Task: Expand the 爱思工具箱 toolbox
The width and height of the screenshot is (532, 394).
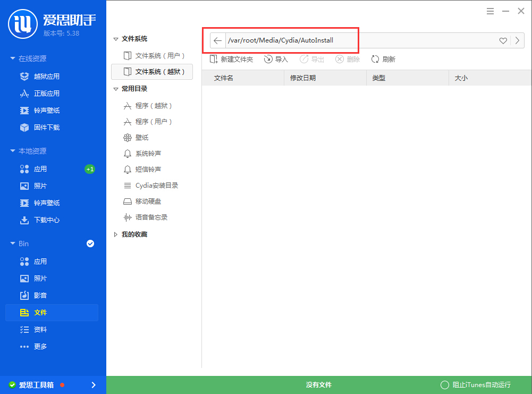Action: [x=94, y=385]
